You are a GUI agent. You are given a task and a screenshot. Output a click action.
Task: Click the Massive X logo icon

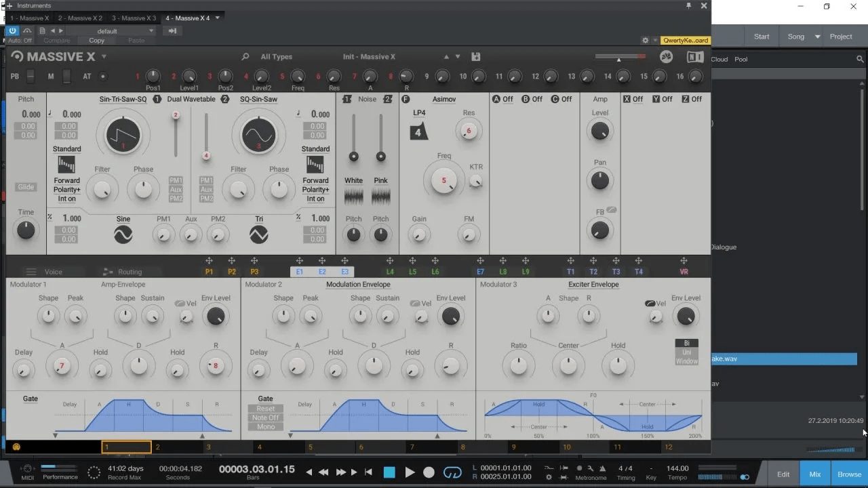pos(17,57)
